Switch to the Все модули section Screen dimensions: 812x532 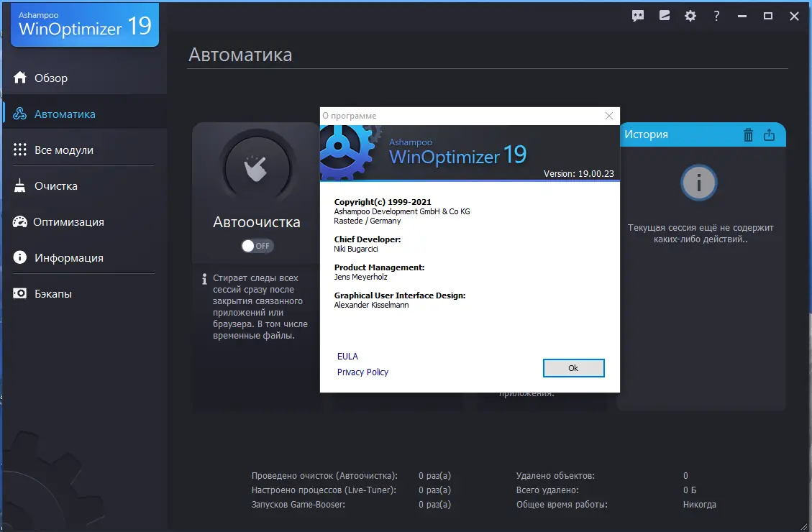coord(19,150)
